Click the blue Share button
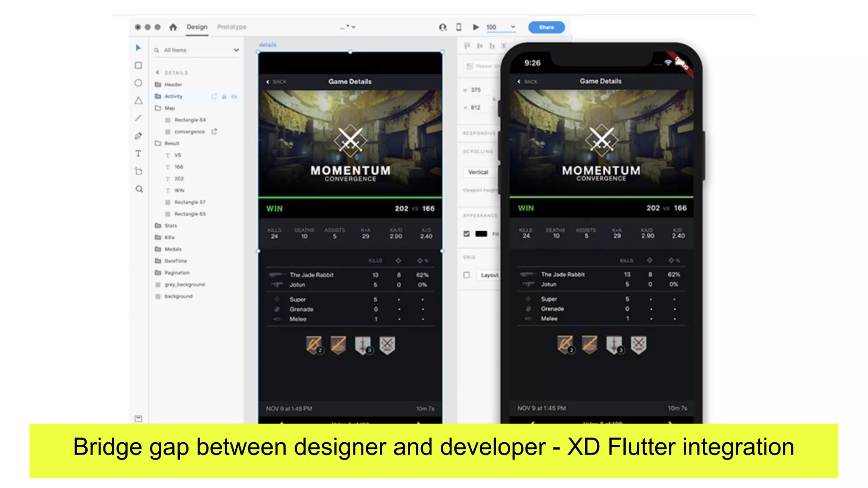868x488 pixels. click(x=546, y=27)
